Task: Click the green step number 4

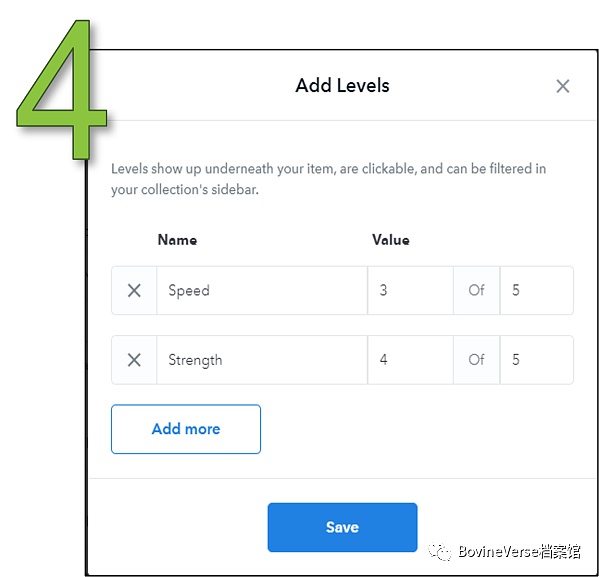Action: click(62, 90)
